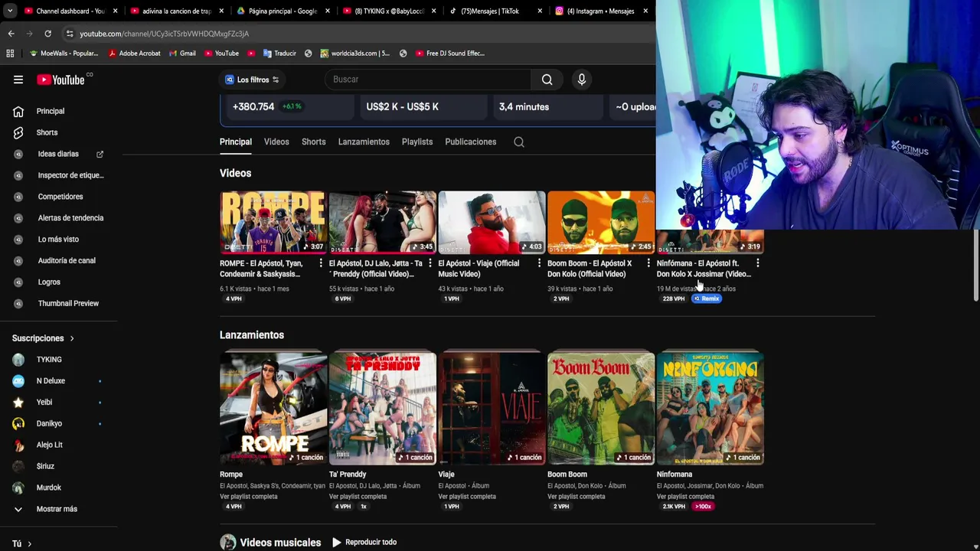Switch to the Publicaciones tab

(471, 142)
